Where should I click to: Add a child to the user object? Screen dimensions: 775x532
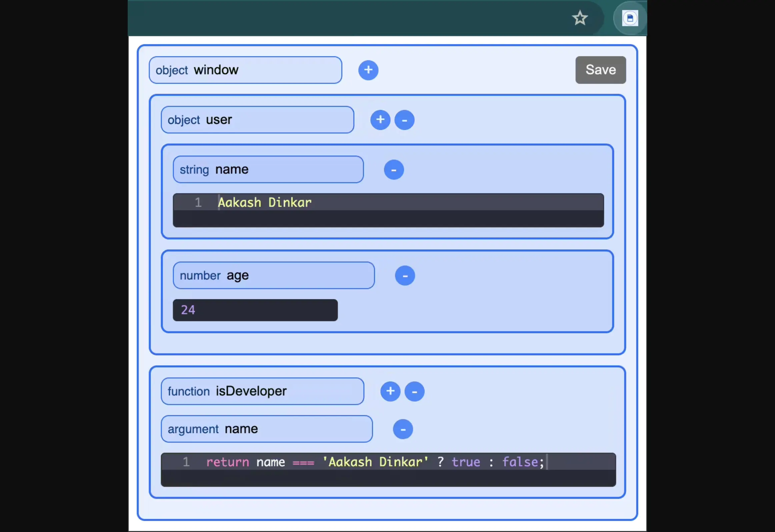(x=380, y=120)
